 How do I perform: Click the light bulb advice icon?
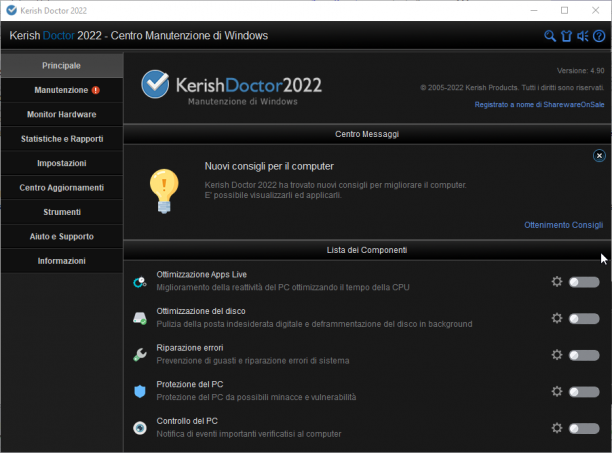pyautogui.click(x=164, y=191)
